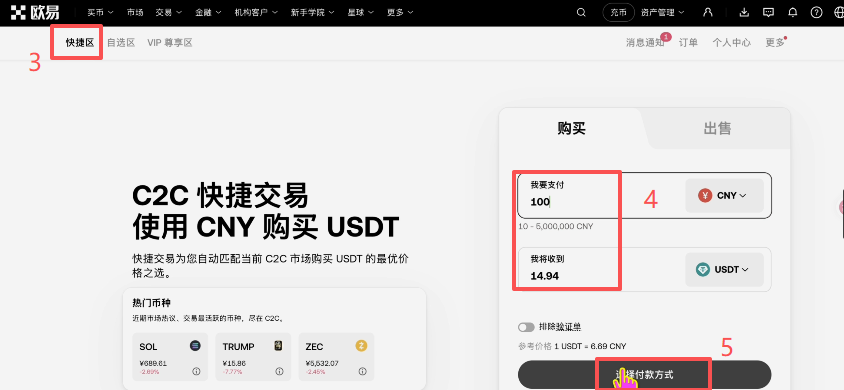Open the 市场 menu item
844x390 pixels.
[135, 12]
